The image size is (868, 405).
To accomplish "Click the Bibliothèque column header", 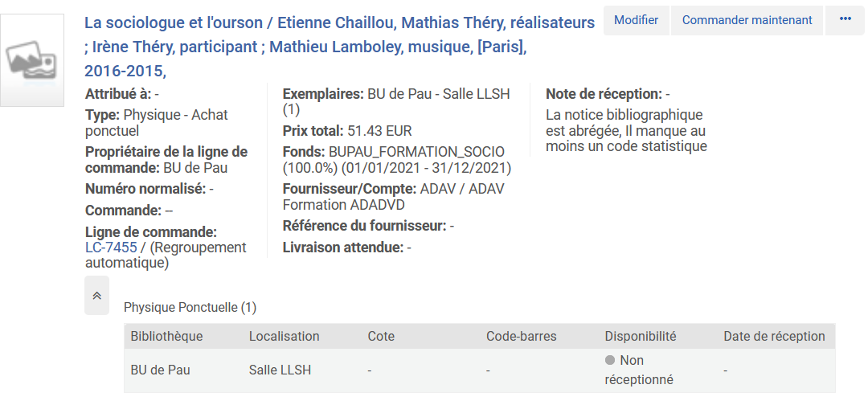I will 166,336.
